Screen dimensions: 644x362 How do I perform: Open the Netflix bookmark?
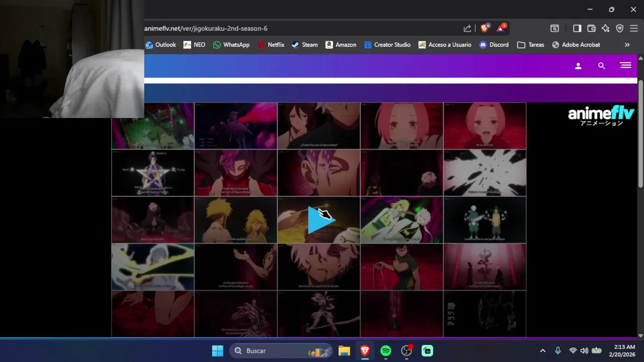(x=271, y=45)
